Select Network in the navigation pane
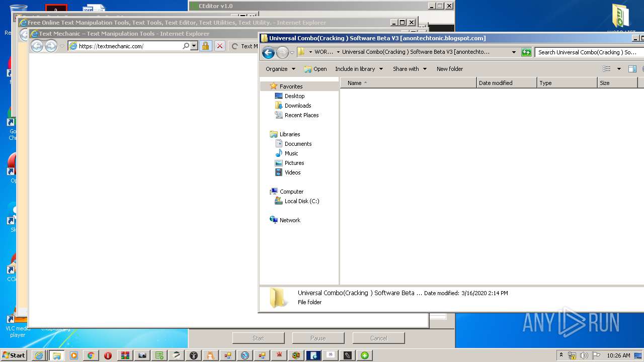This screenshot has width=644, height=362. coord(290,220)
